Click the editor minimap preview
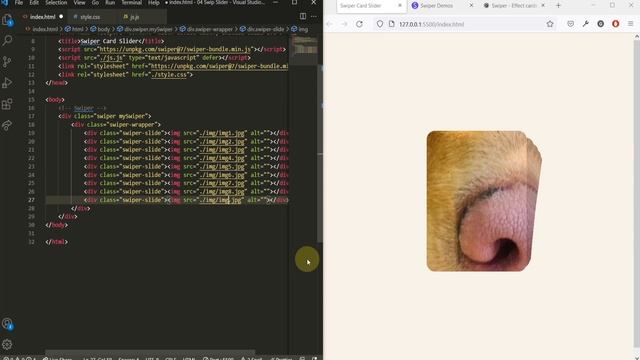The image size is (640, 360). click(x=304, y=51)
